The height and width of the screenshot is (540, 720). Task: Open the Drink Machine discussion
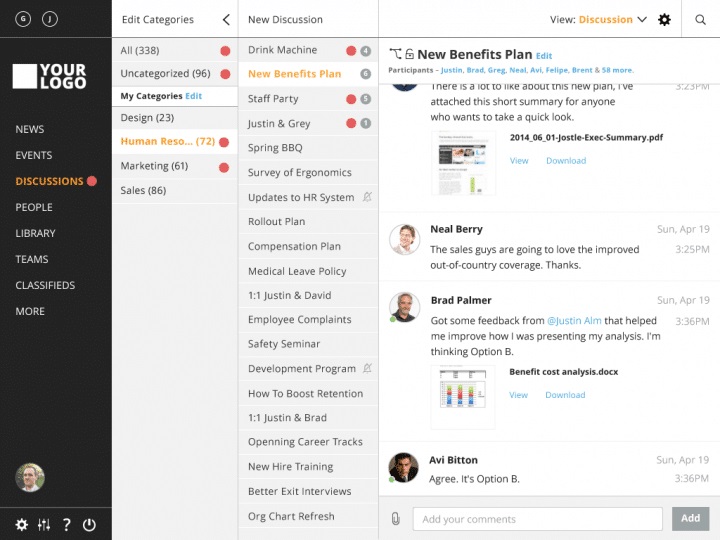pyautogui.click(x=308, y=50)
